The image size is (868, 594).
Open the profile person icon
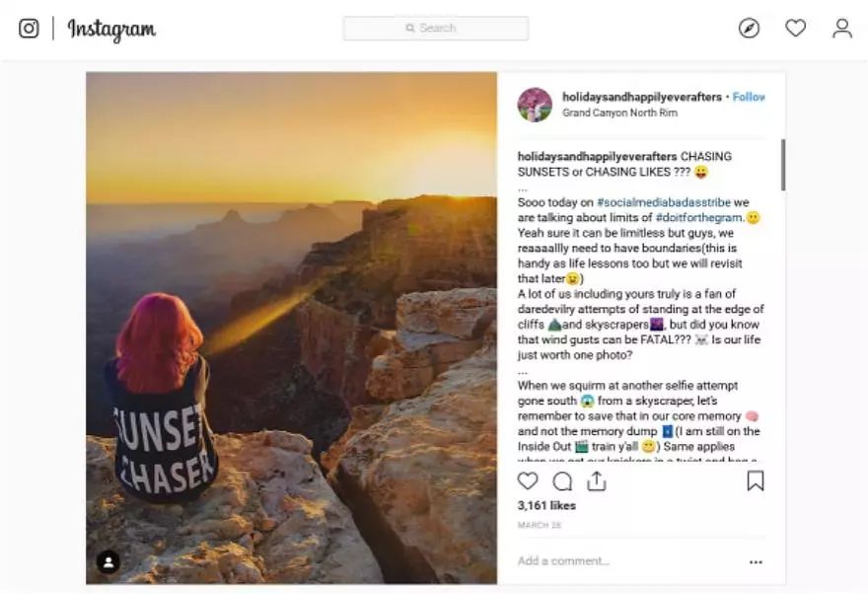point(841,29)
